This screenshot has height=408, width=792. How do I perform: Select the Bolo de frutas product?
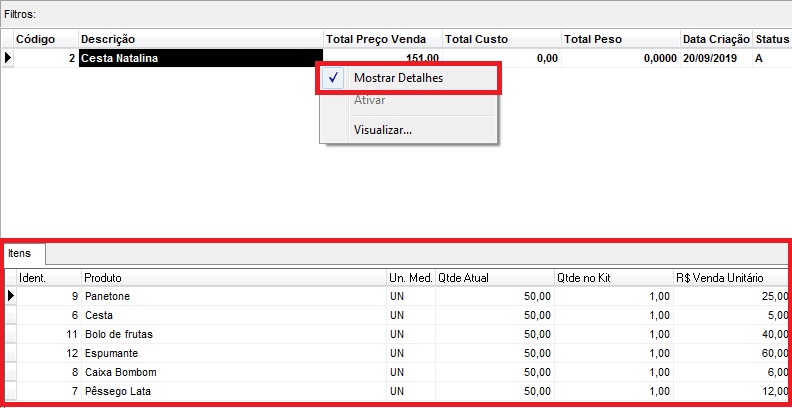[118, 333]
